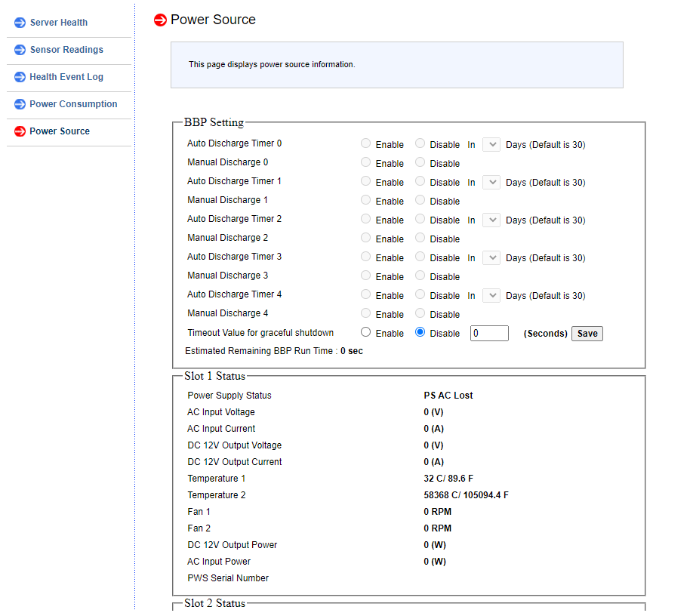Disable Manual Discharge 4
The height and width of the screenshot is (616, 693).
[420, 313]
